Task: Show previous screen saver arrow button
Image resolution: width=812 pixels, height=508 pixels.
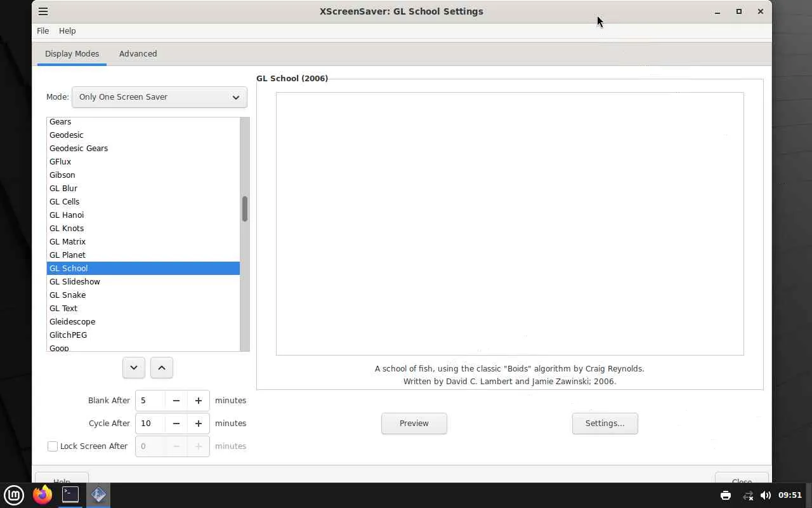Action: pos(162,368)
